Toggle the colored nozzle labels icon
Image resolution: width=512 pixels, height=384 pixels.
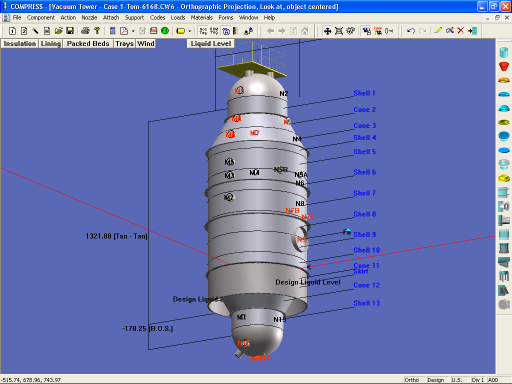point(378,31)
